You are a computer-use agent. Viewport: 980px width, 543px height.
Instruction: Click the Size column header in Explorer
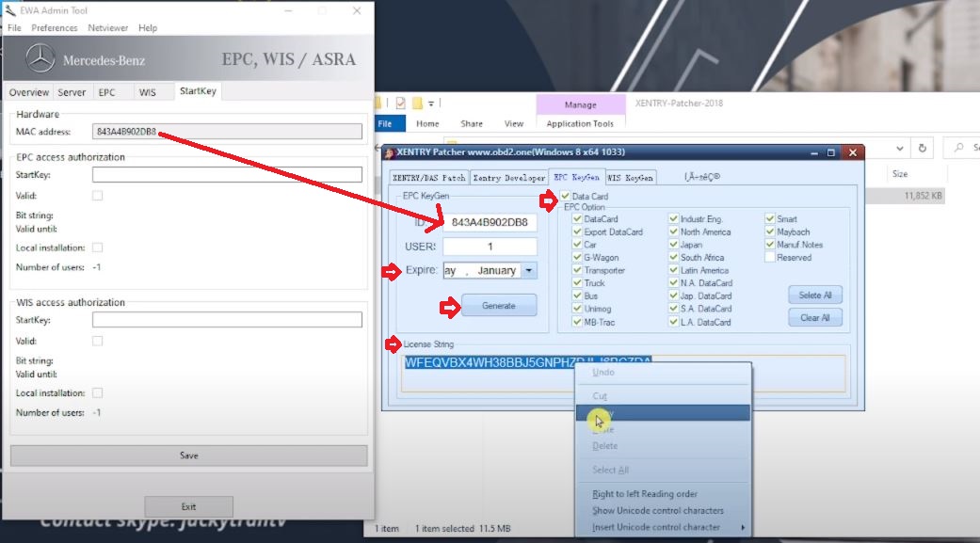900,174
